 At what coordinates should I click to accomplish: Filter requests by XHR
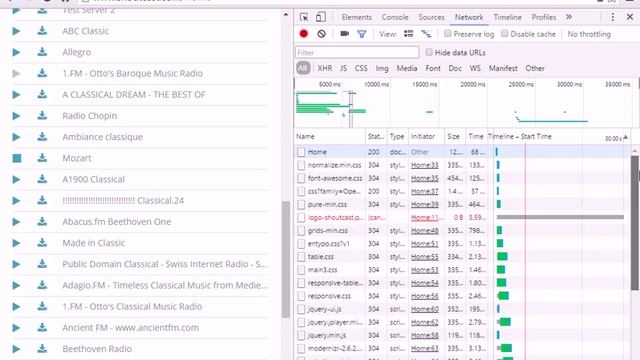tap(325, 69)
